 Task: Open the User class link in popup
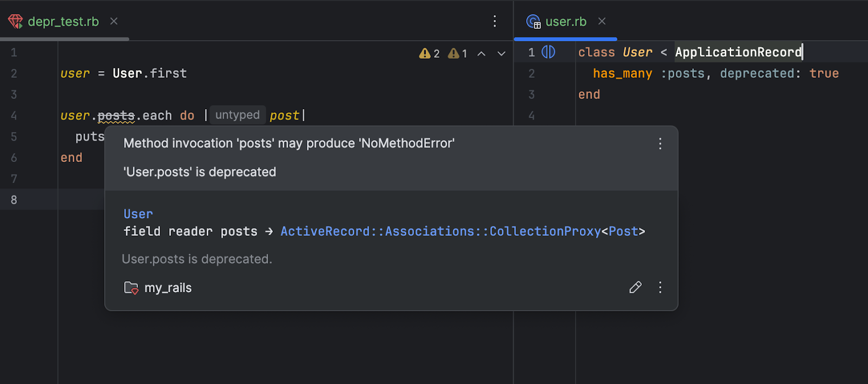[x=138, y=214]
